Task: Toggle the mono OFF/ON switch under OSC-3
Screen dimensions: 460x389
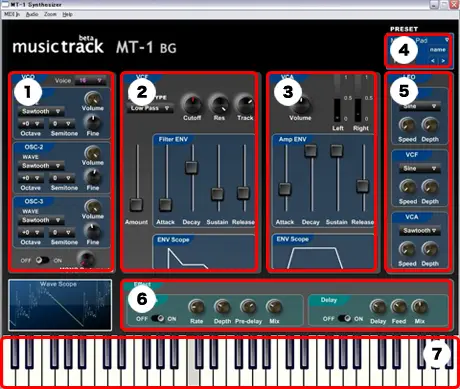Action: pos(43,260)
